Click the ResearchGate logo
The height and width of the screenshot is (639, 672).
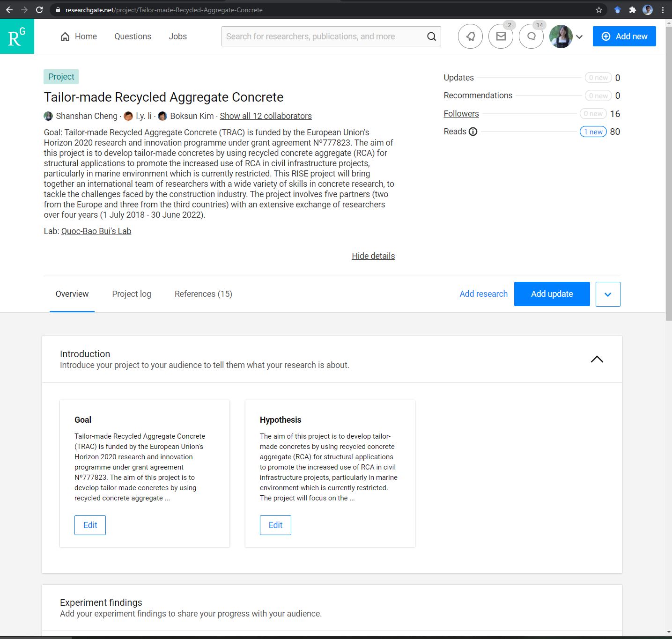17,37
